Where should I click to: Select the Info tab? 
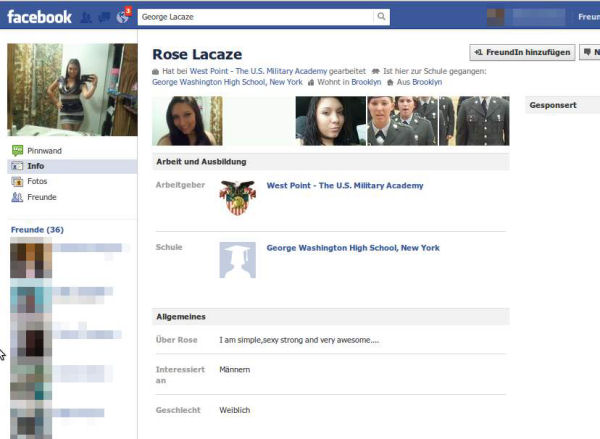72,166
